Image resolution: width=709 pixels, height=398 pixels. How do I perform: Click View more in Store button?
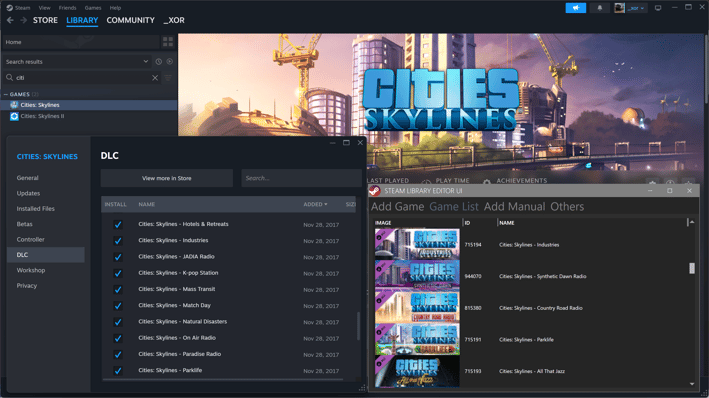point(166,178)
